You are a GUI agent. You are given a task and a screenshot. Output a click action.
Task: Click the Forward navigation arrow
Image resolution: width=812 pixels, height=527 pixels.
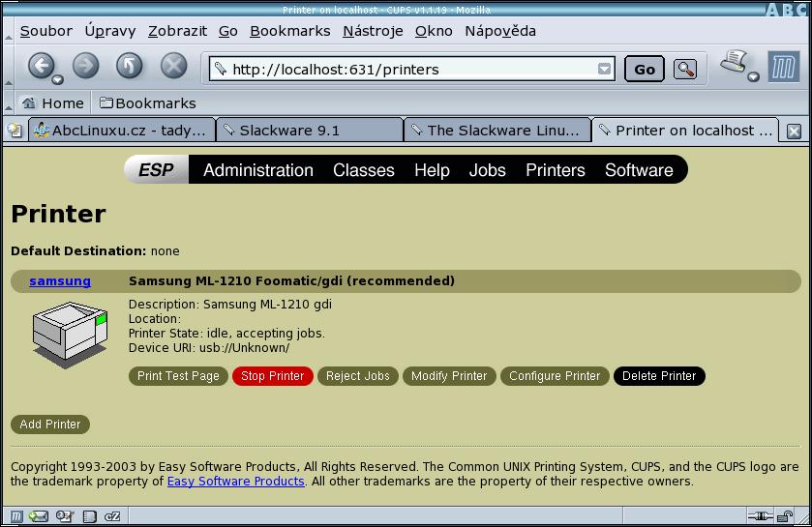click(x=85, y=66)
